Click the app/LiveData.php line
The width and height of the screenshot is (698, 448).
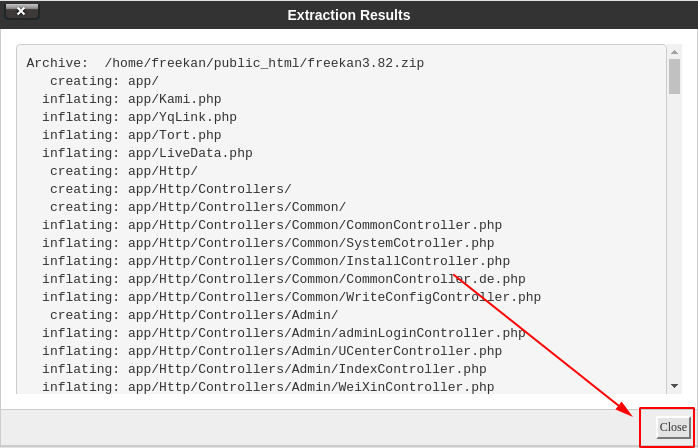click(x=147, y=153)
